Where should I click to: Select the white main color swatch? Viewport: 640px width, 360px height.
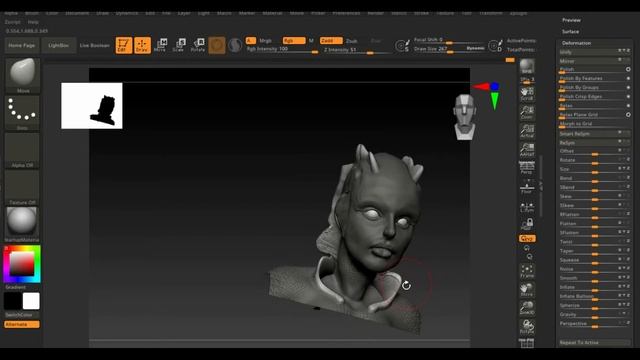[31, 301]
